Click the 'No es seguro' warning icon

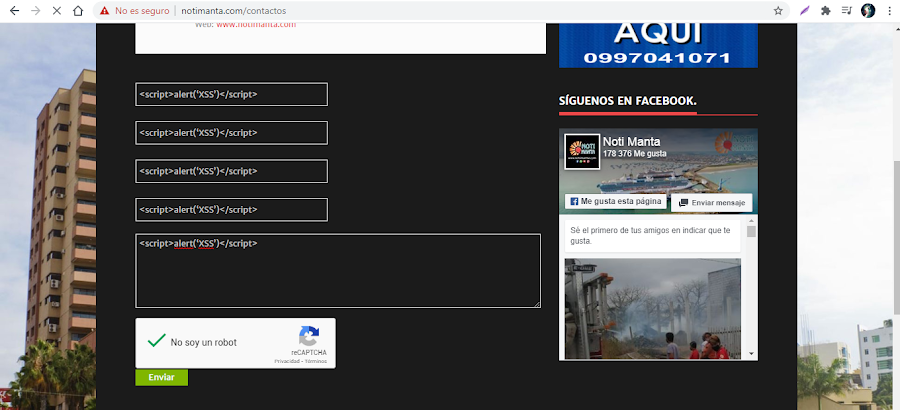(x=104, y=11)
